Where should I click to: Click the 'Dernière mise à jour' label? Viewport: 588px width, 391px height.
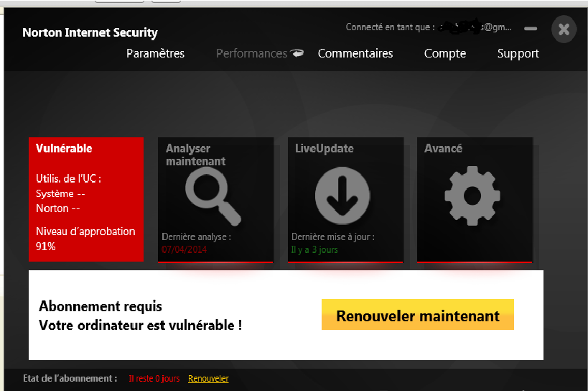(x=333, y=236)
